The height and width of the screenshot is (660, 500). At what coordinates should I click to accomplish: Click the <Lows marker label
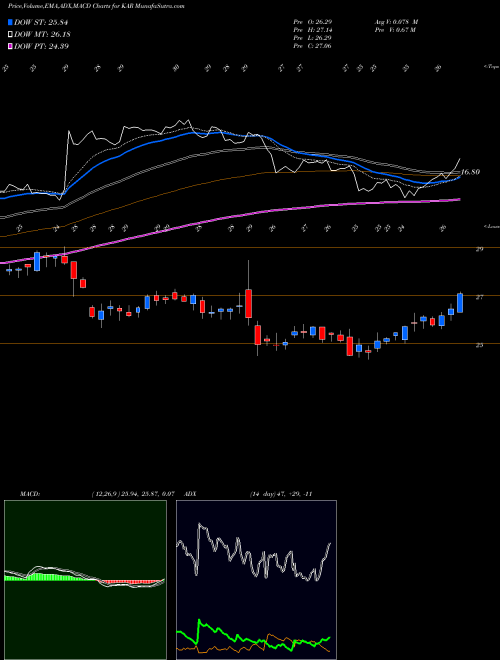click(x=491, y=226)
